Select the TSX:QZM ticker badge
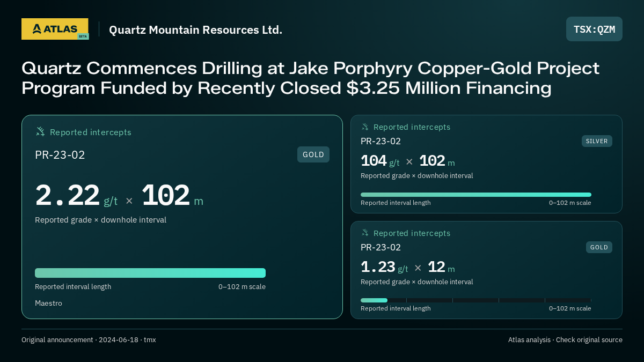Viewport: 644px width, 362px height. point(594,29)
